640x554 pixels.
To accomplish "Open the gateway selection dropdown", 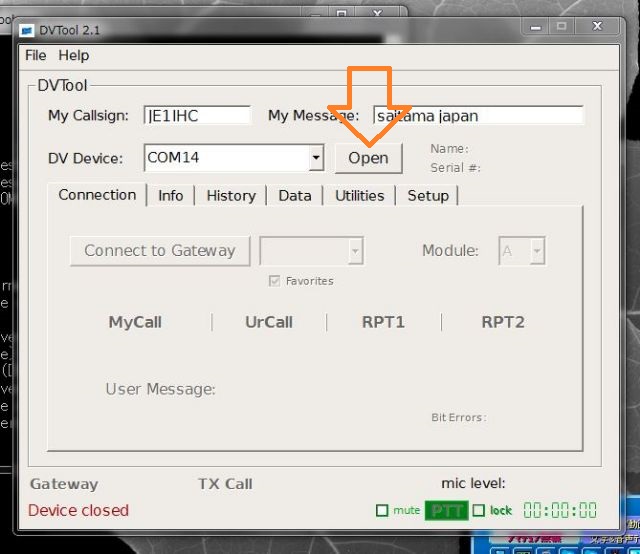I will tap(354, 251).
